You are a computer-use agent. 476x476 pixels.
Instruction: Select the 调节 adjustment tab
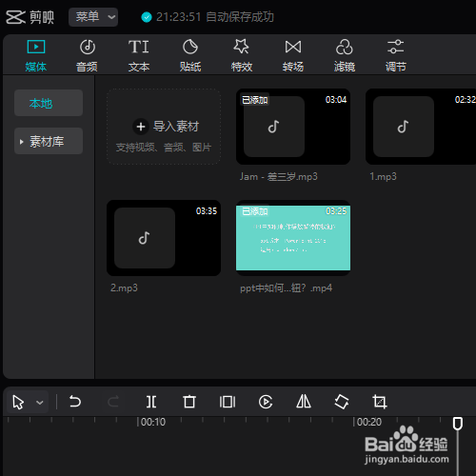coord(396,56)
